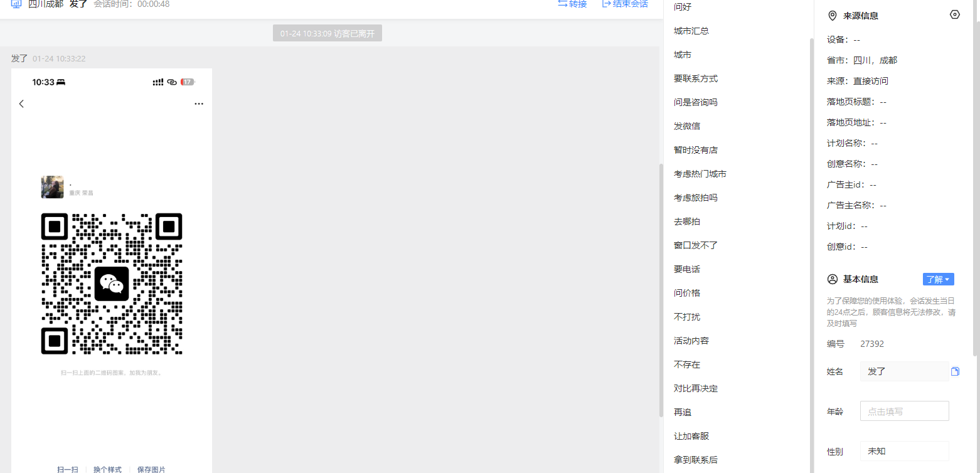Image resolution: width=980 pixels, height=473 pixels.
Task: Click the WeChat logo in QR center
Action: pyautogui.click(x=112, y=284)
